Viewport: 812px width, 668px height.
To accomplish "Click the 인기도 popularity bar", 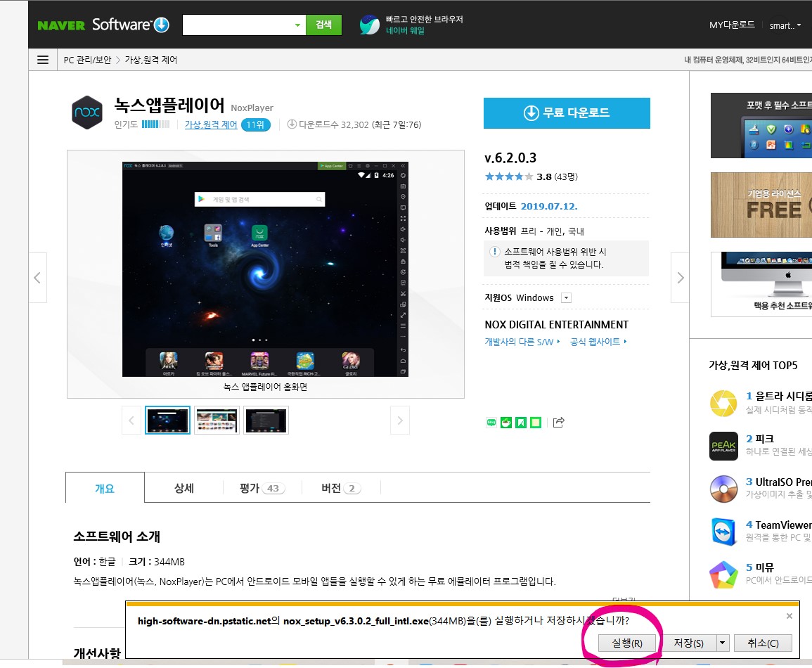I will click(x=155, y=124).
